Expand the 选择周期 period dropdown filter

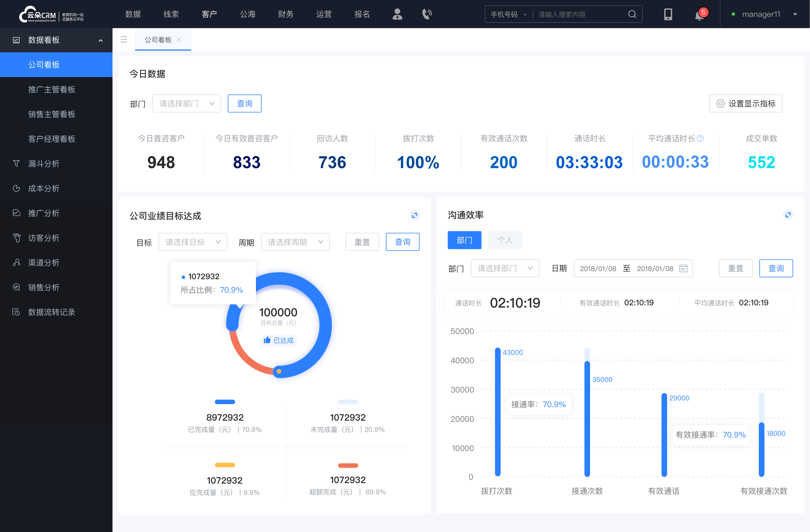pos(294,242)
